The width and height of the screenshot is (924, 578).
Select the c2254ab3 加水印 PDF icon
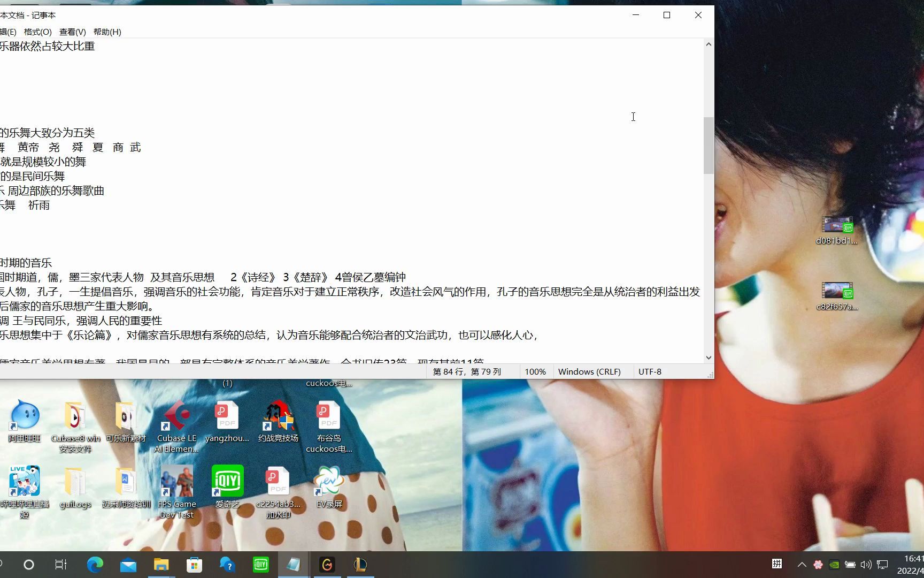[x=278, y=492]
